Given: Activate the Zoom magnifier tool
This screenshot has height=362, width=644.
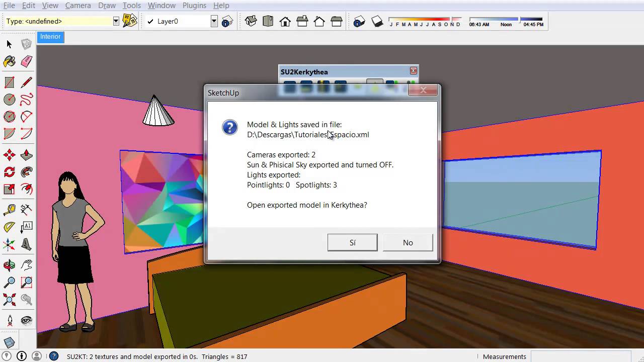Looking at the screenshot, I should 9,283.
